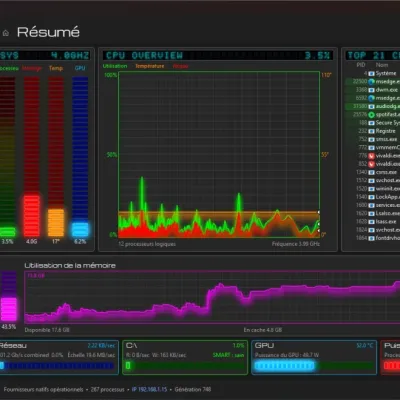Screen dimensions: 400x400
Task: Click the svchost icon for PID 1824
Action: click(x=371, y=230)
